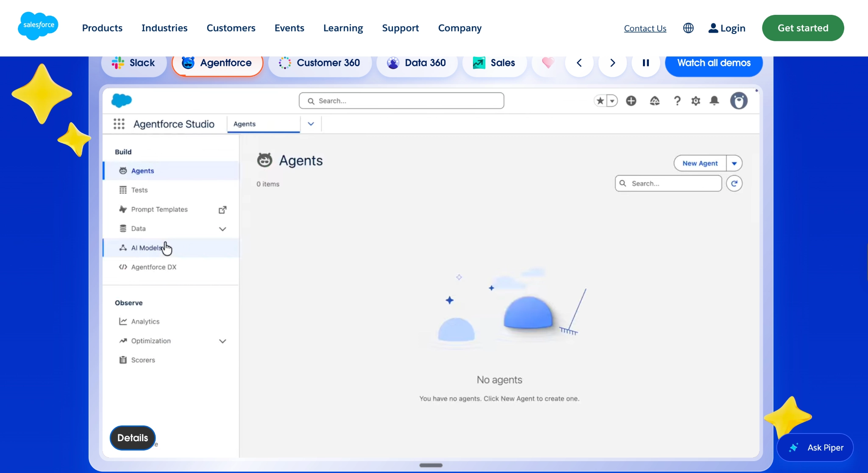Open the app launcher grid icon

point(119,124)
